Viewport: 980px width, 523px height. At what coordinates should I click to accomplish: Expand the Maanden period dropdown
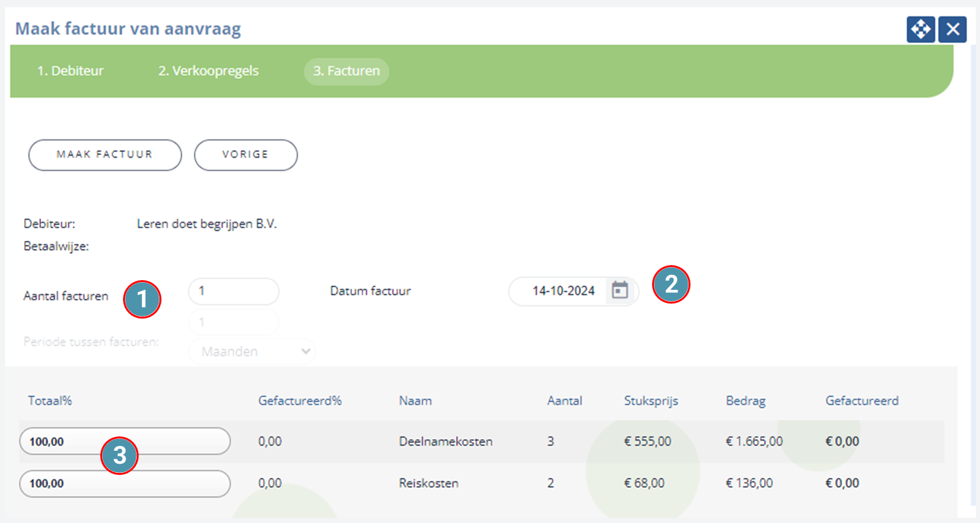(x=252, y=352)
